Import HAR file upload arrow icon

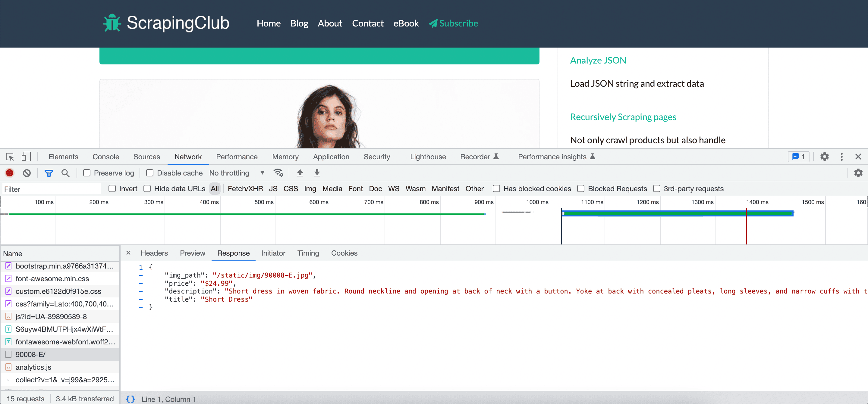click(x=300, y=173)
